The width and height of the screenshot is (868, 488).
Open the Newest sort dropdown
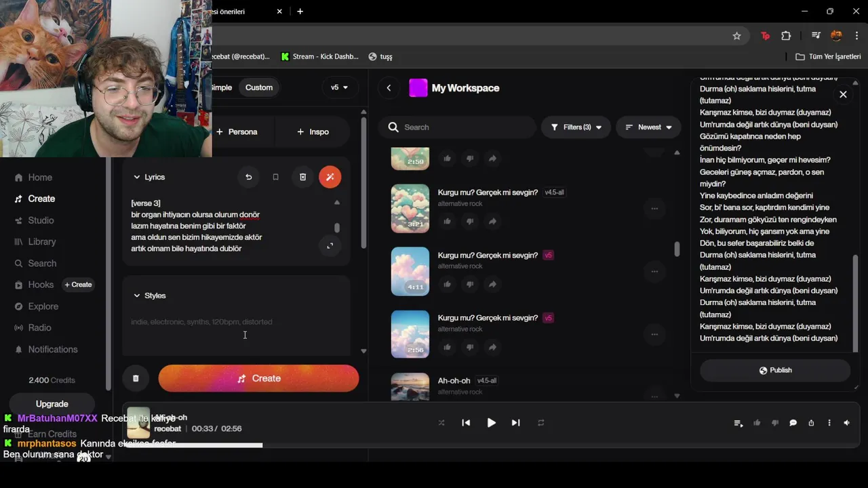(x=648, y=127)
